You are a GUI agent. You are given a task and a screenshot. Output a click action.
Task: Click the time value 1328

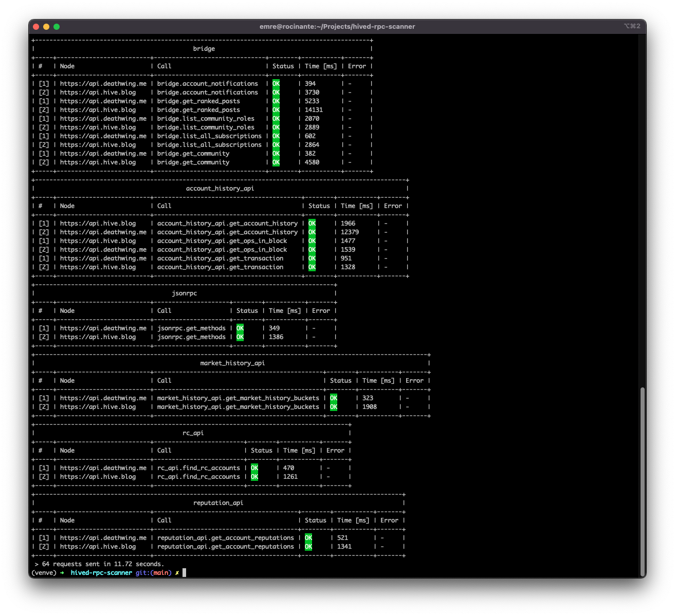pos(348,267)
